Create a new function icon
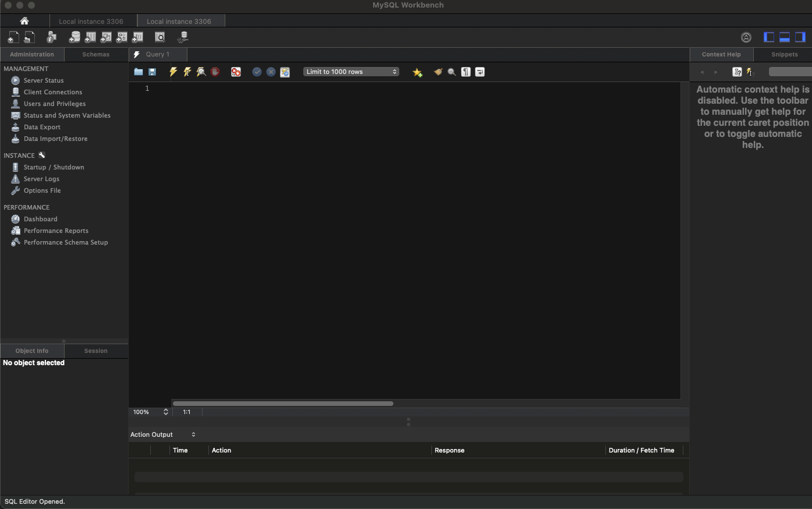This screenshot has width=812, height=509. tap(137, 37)
